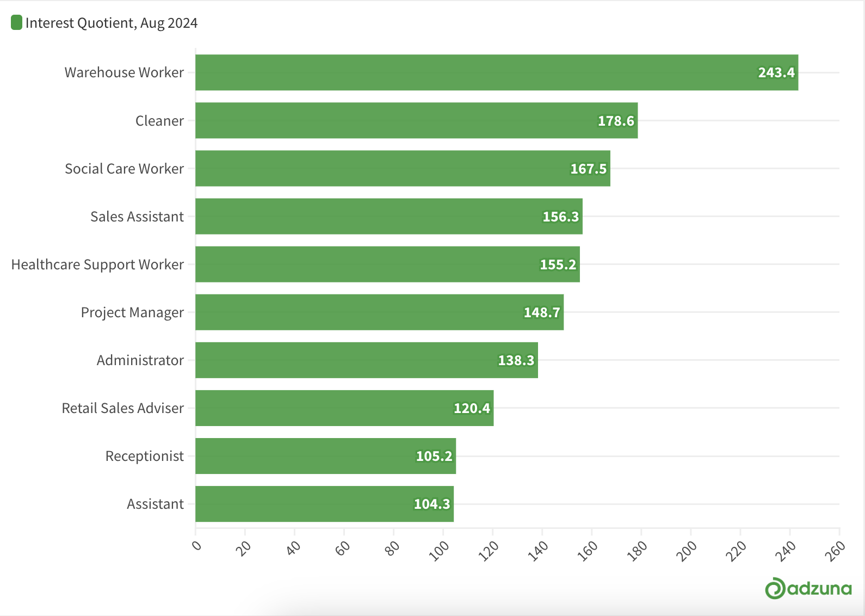Click the 243.4 value label
Viewport: 865px width, 616px height.
(776, 72)
